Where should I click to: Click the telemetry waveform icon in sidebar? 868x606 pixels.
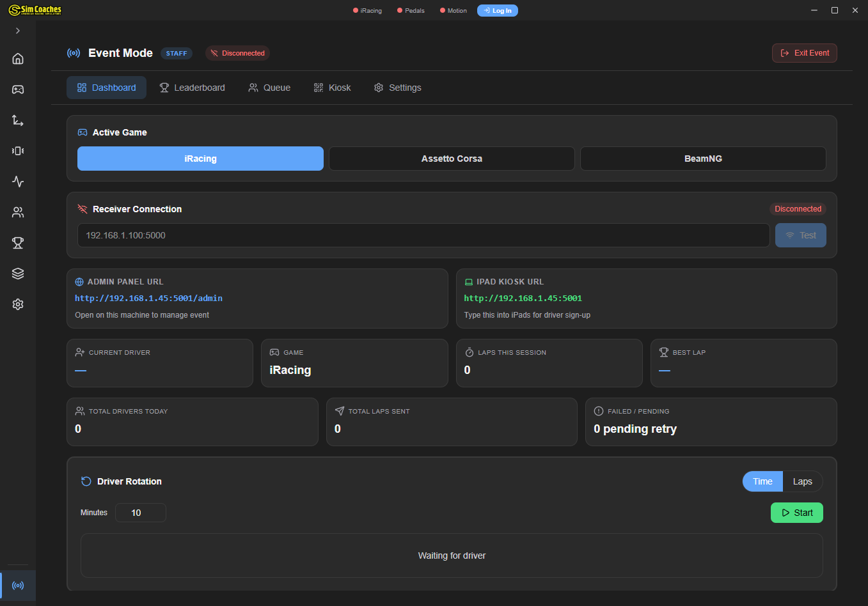(17, 182)
